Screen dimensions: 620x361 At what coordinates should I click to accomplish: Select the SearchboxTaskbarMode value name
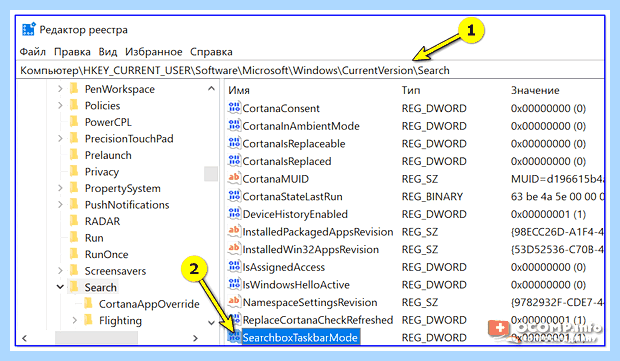point(301,337)
